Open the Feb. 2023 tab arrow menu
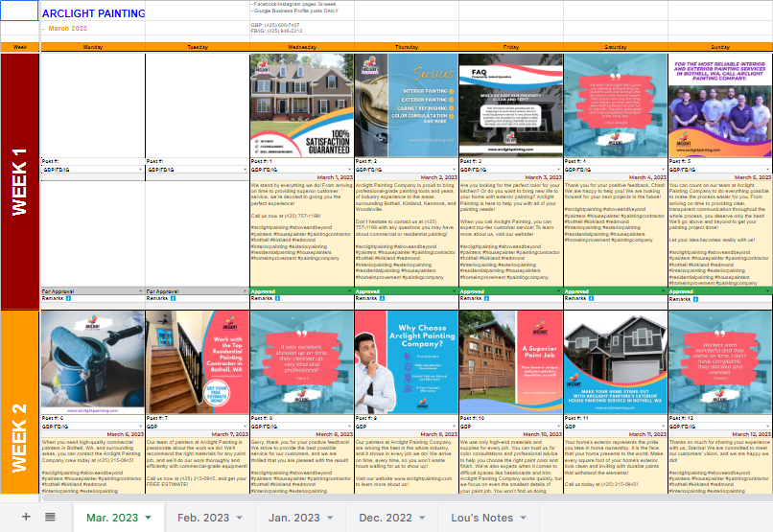Viewport: 773px width, 532px height. [239, 518]
